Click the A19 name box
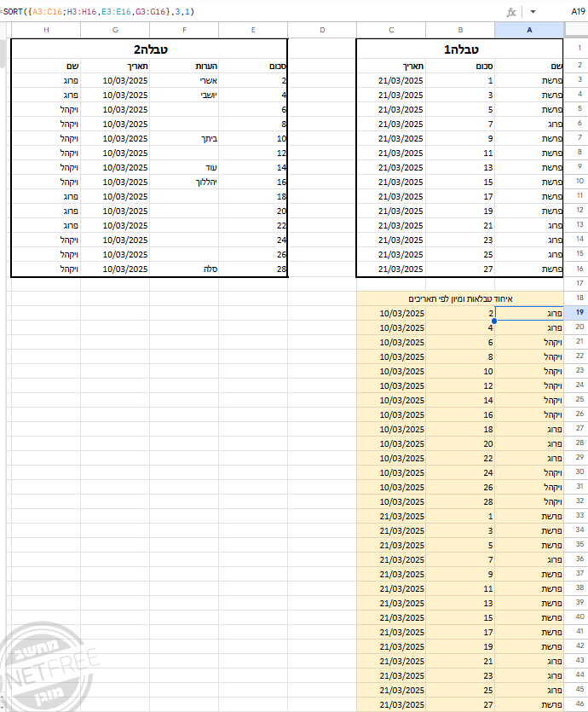 pos(578,12)
